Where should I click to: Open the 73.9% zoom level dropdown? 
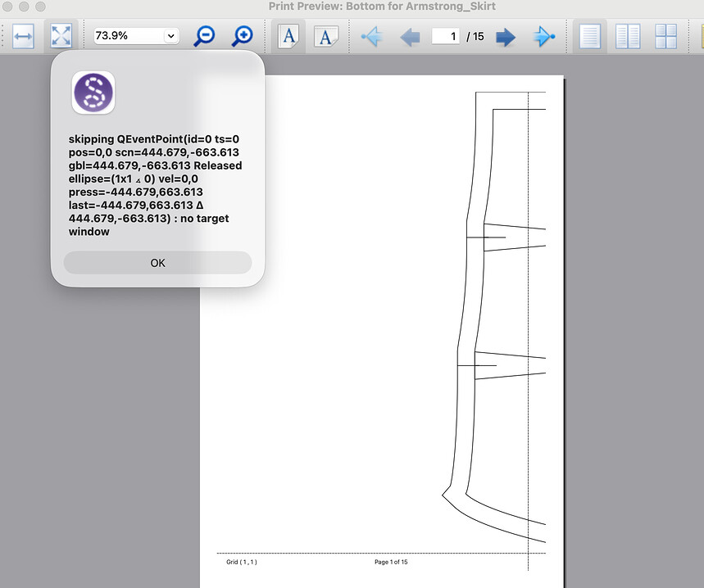click(x=170, y=36)
